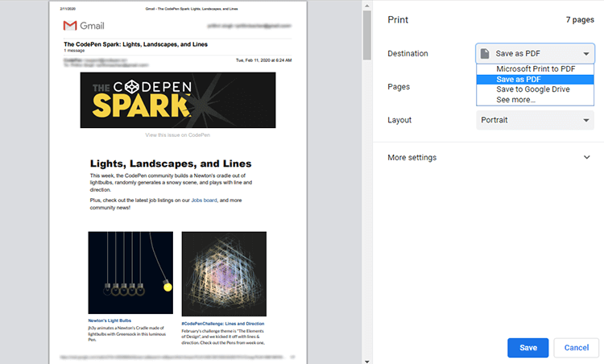Open the Destination dropdown showing Save as PDF

535,53
